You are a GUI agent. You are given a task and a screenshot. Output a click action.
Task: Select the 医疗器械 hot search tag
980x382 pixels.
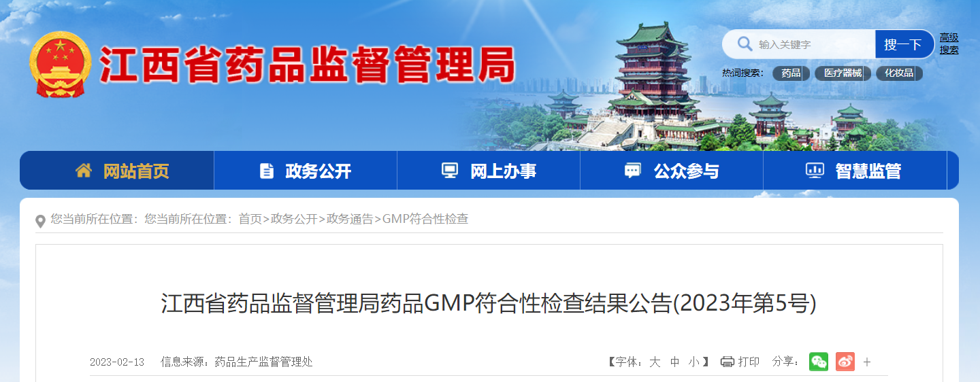pos(843,73)
